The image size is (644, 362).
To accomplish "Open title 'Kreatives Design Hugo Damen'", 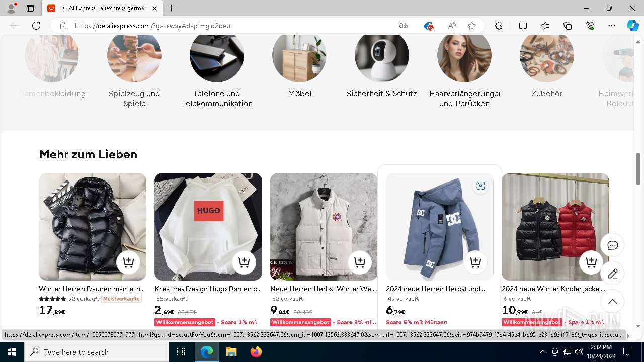I will [x=208, y=289].
